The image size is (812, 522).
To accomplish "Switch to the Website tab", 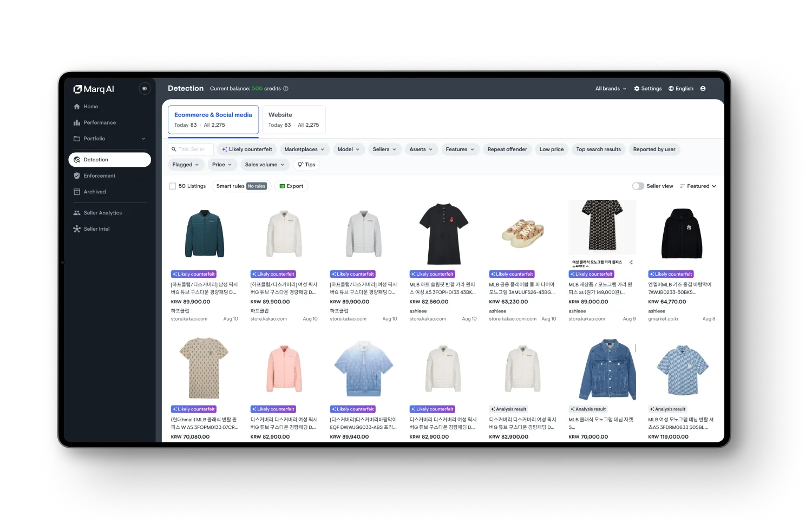I will click(293, 119).
